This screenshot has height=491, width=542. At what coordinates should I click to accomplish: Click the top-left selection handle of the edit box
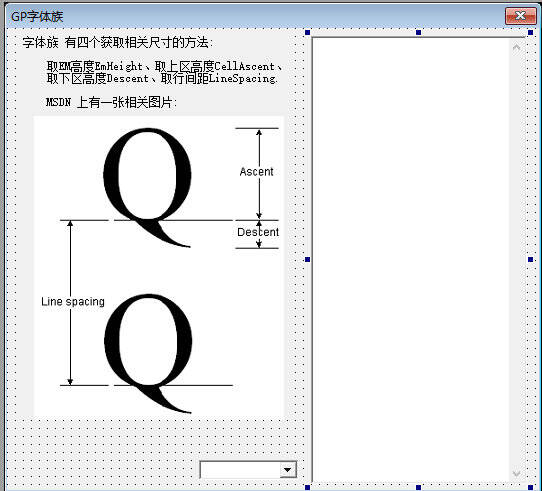[x=307, y=33]
